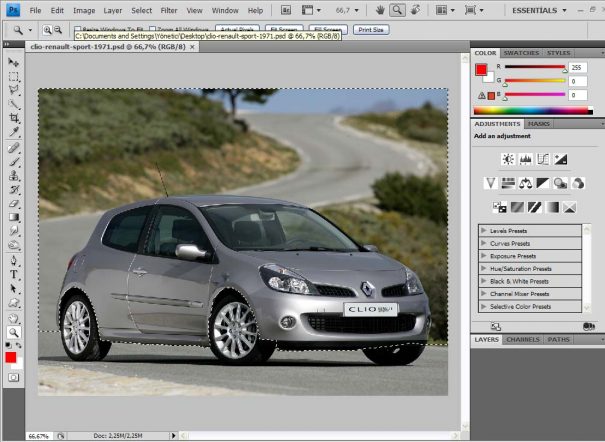
Task: Switch to the Swatches tab
Action: coord(521,53)
